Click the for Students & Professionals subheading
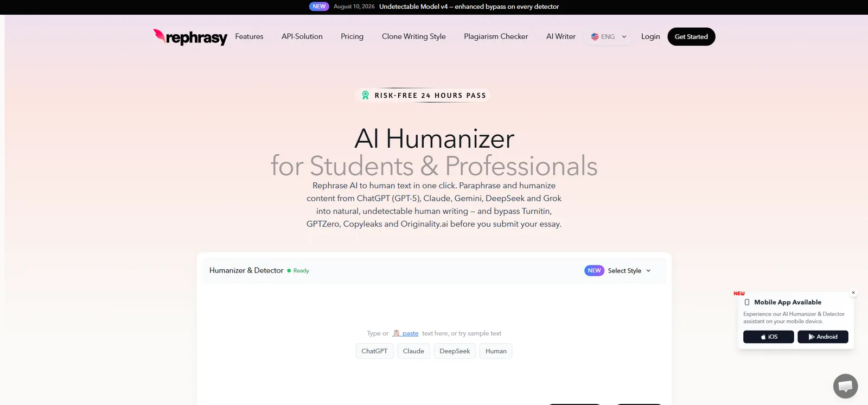Image resolution: width=868 pixels, height=405 pixels. pyautogui.click(x=434, y=166)
